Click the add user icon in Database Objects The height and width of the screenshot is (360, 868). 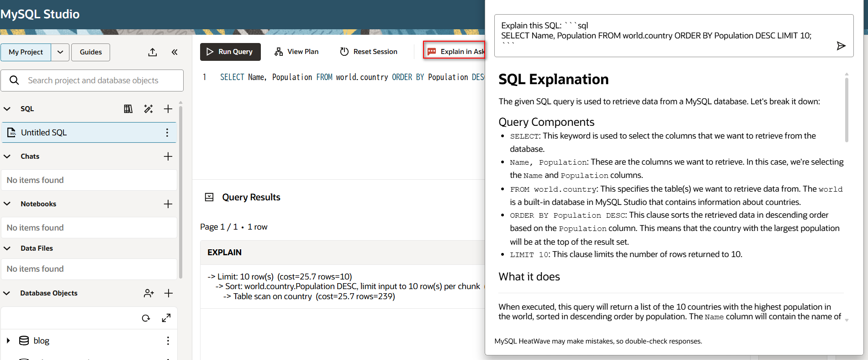pyautogui.click(x=148, y=293)
